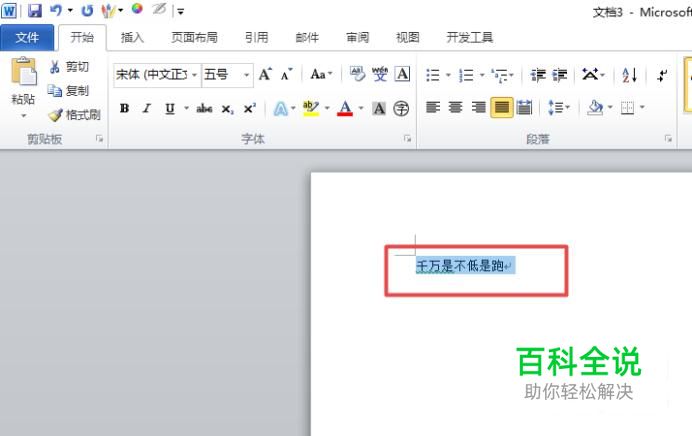Apply a bulleted list

tap(433, 75)
